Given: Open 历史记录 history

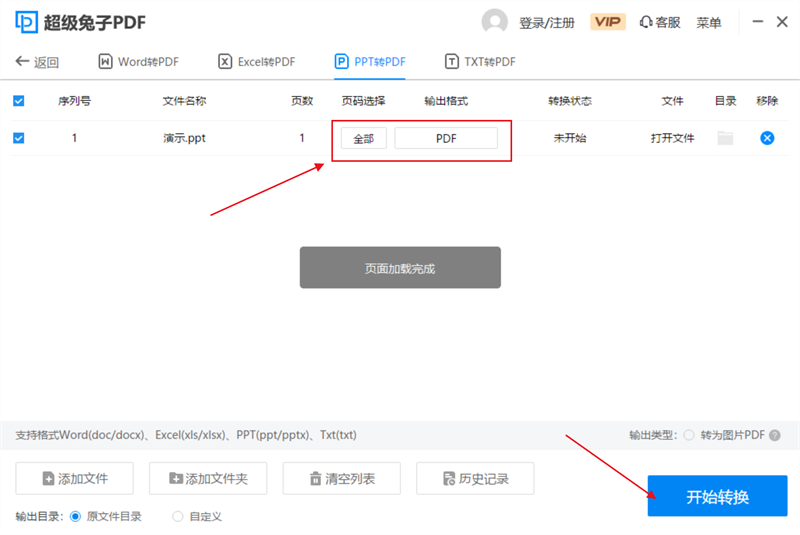Looking at the screenshot, I should pos(476,478).
